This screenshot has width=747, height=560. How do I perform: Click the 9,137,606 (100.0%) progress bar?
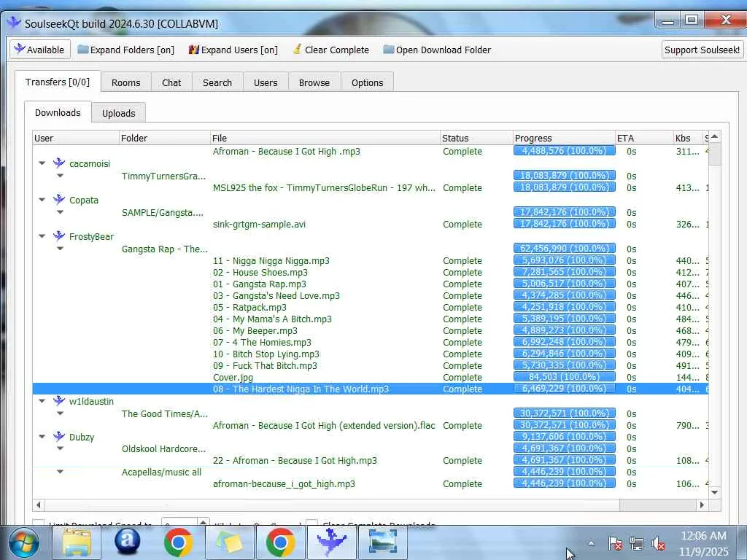click(x=564, y=436)
